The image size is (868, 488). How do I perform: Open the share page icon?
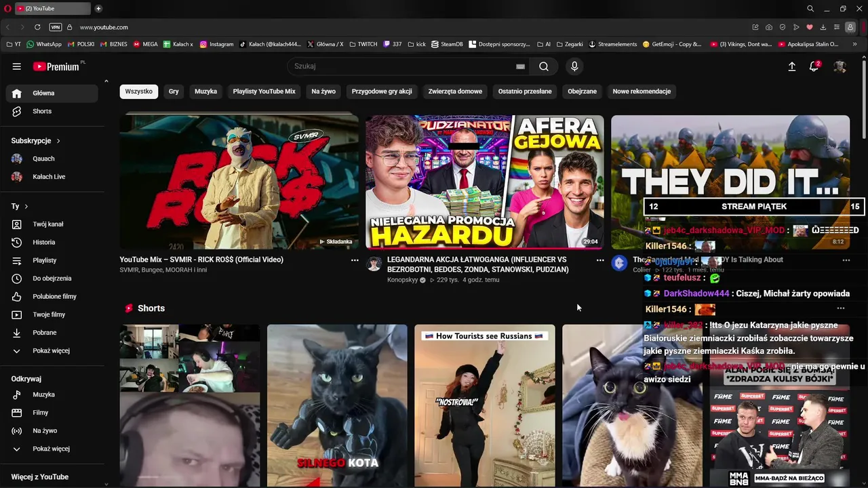[755, 27]
